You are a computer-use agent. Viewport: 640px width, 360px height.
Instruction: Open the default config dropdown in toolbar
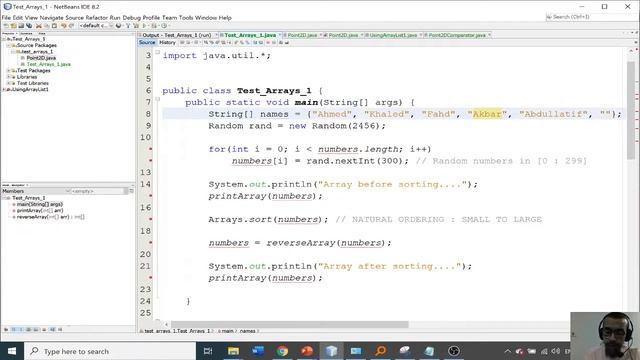pos(96,26)
